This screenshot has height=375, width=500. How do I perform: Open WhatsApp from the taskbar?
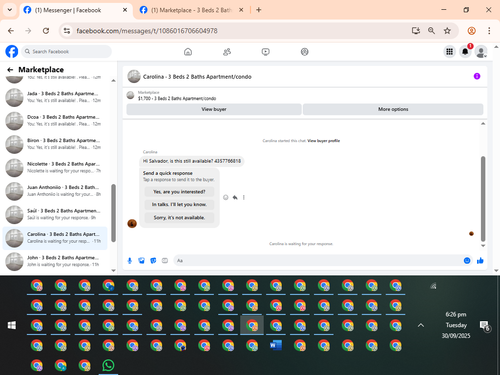108,366
